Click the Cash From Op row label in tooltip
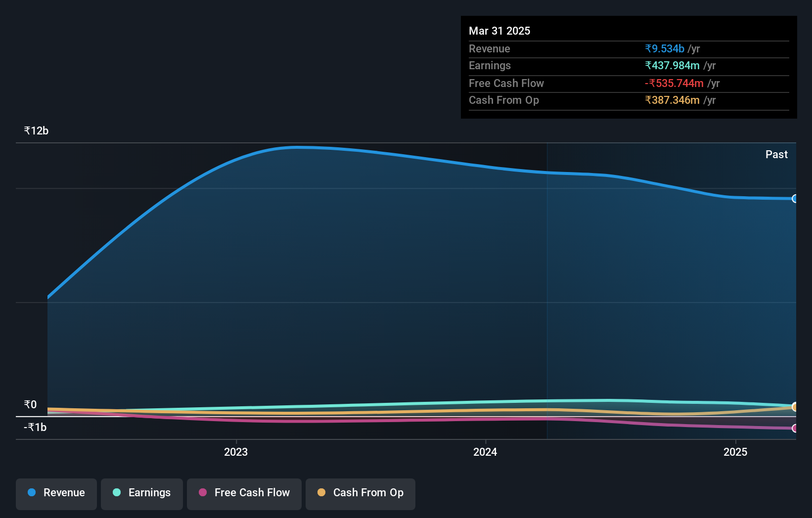This screenshot has width=812, height=518. pos(503,100)
